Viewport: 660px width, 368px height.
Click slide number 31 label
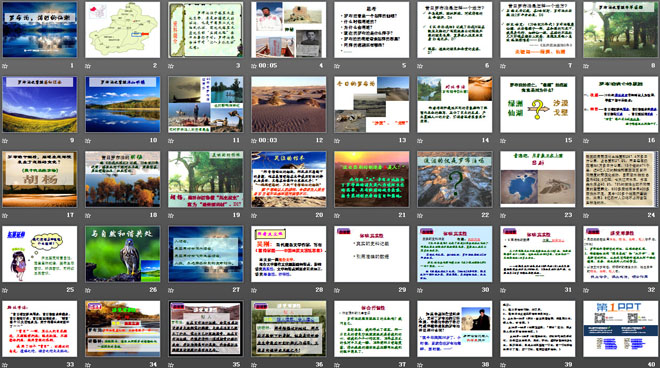click(x=568, y=290)
